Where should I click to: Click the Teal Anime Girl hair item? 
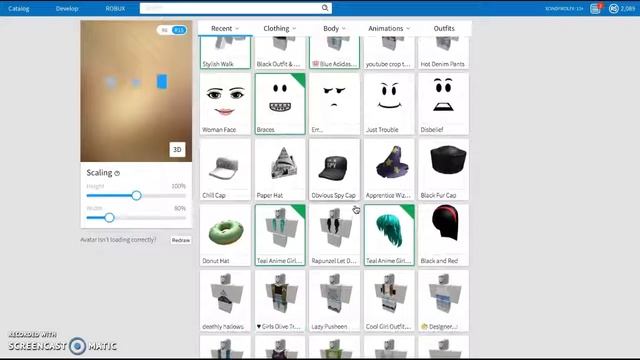pos(389,236)
